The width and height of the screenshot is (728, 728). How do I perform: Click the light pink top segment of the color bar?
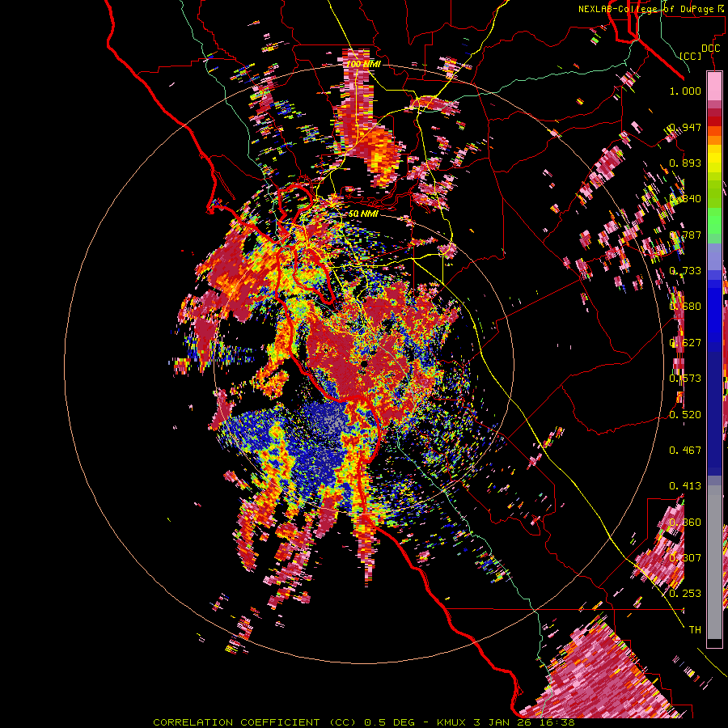coord(714,86)
